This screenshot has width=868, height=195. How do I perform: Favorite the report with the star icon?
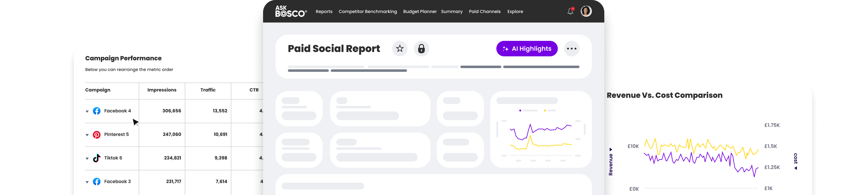point(400,49)
